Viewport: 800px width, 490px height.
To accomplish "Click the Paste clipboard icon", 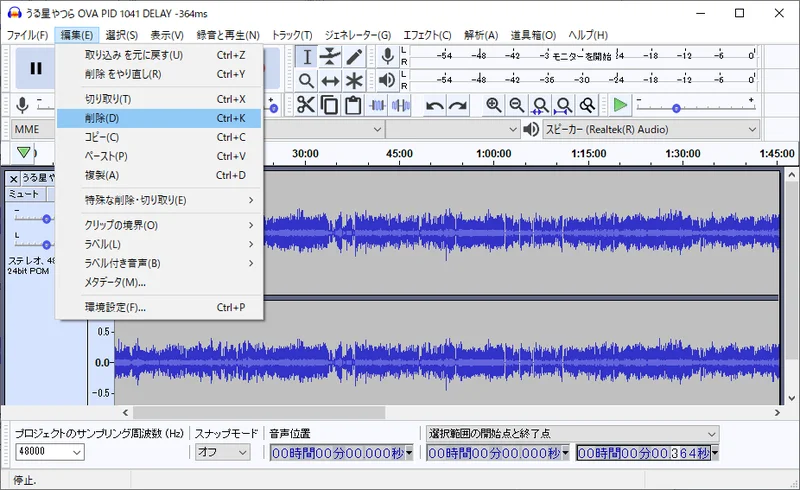I will (353, 105).
